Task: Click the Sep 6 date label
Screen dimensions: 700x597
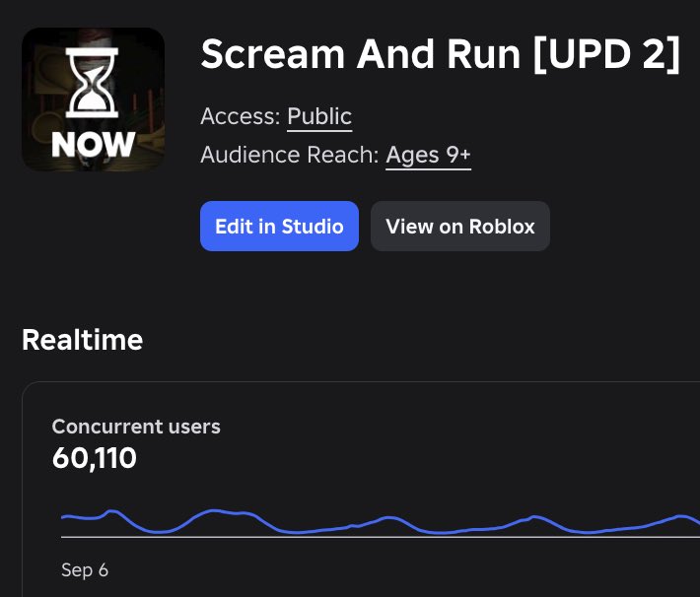Action: pyautogui.click(x=85, y=570)
